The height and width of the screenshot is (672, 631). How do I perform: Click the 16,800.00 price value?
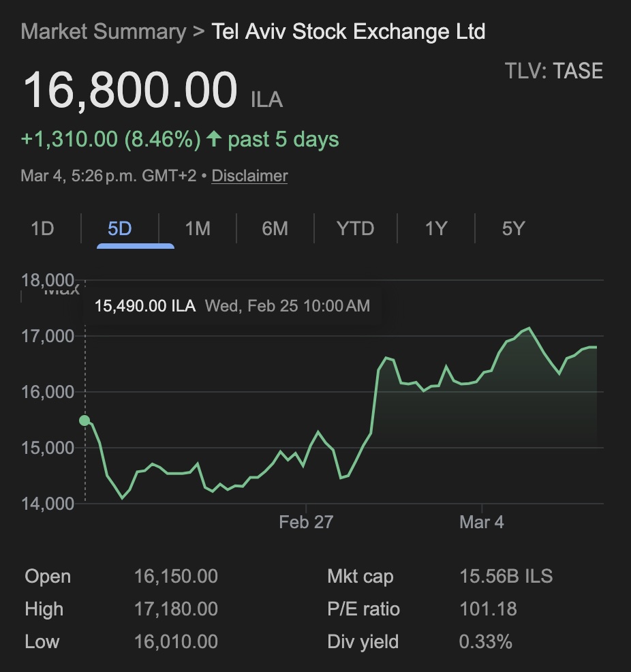pyautogui.click(x=130, y=91)
